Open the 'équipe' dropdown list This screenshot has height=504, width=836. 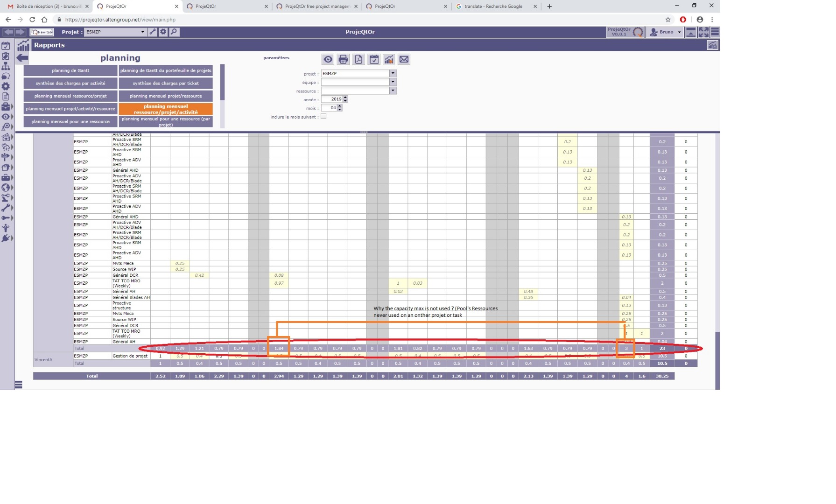393,82
